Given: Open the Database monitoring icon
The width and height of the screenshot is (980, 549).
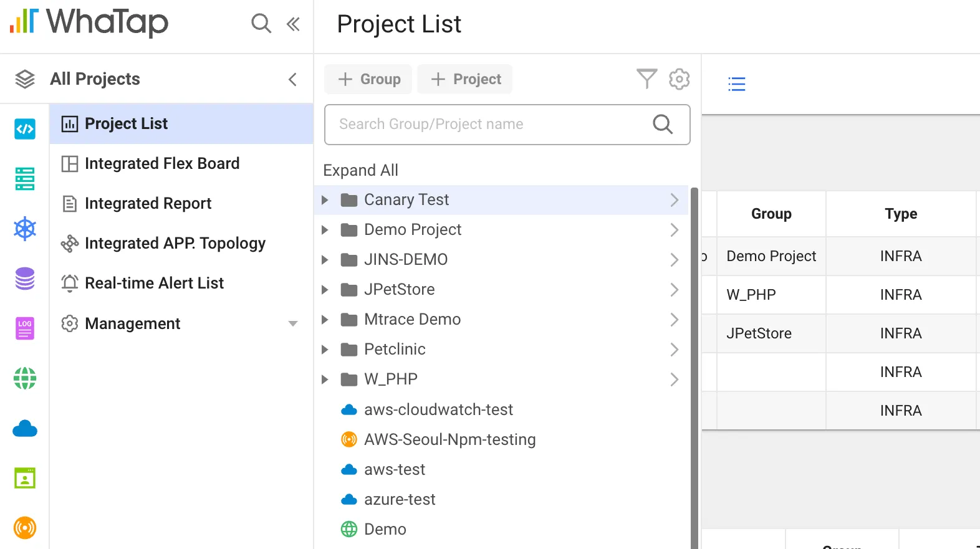Looking at the screenshot, I should (x=25, y=279).
